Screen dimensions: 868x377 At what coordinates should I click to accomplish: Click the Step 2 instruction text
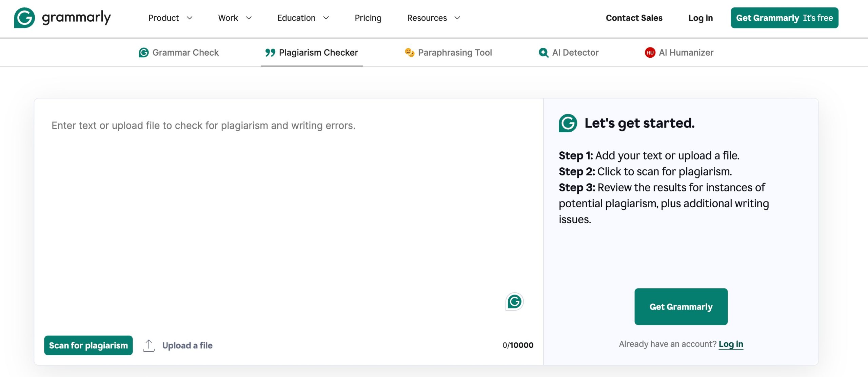645,171
